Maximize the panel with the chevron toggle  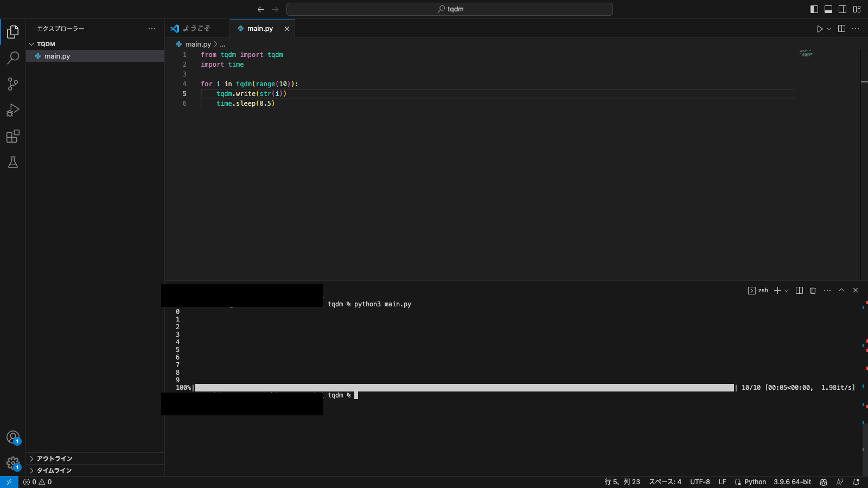[841, 290]
